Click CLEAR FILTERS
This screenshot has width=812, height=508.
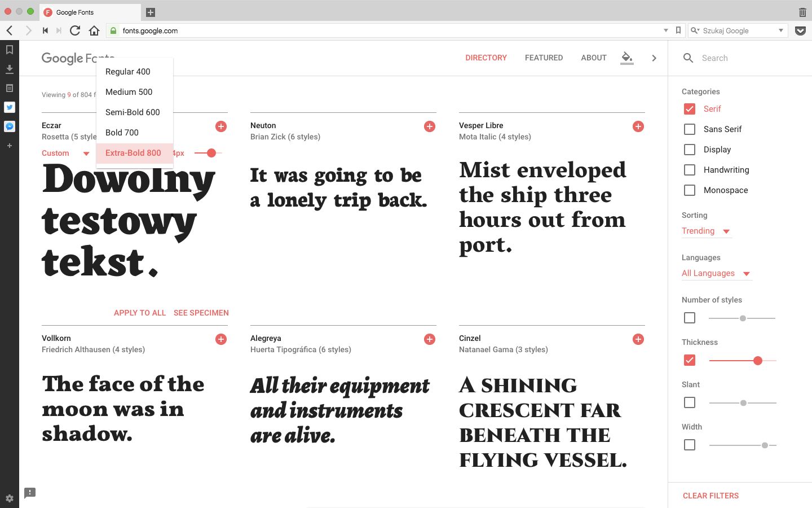(710, 496)
